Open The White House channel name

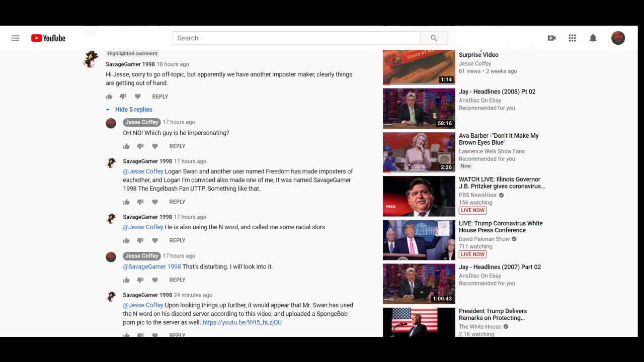pos(479,327)
